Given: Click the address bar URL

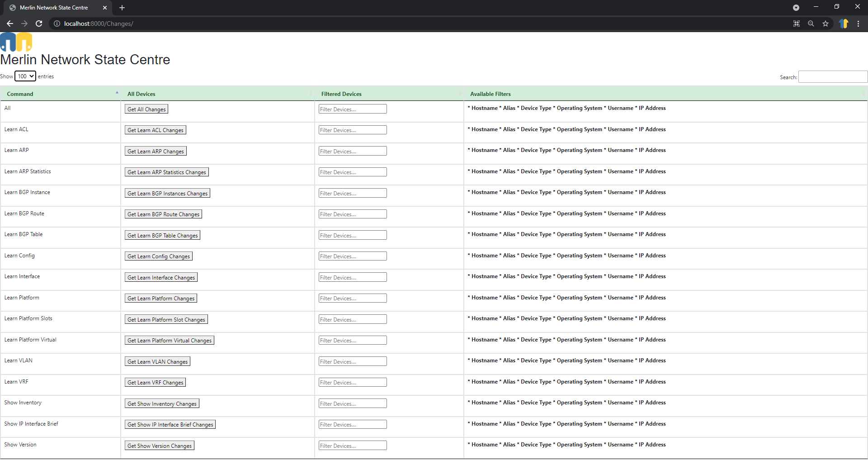Looking at the screenshot, I should pos(99,24).
